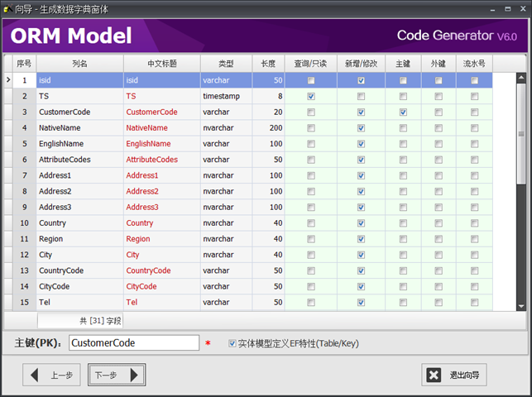
Task: Click the wizard window icon in title bar
Action: (7, 7)
